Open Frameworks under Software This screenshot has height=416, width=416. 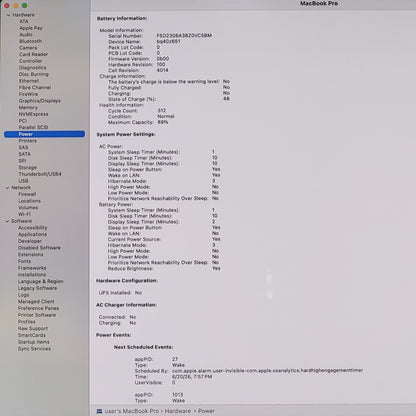32,268
